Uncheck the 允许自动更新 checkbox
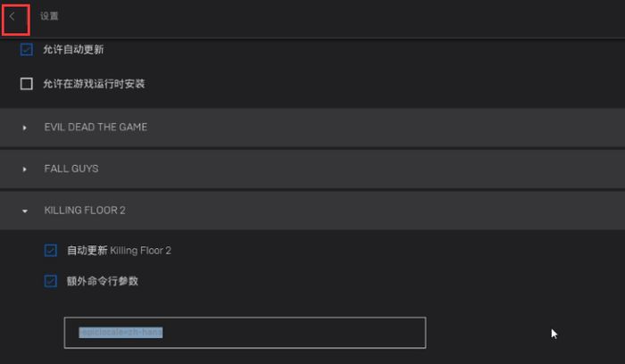 point(27,50)
